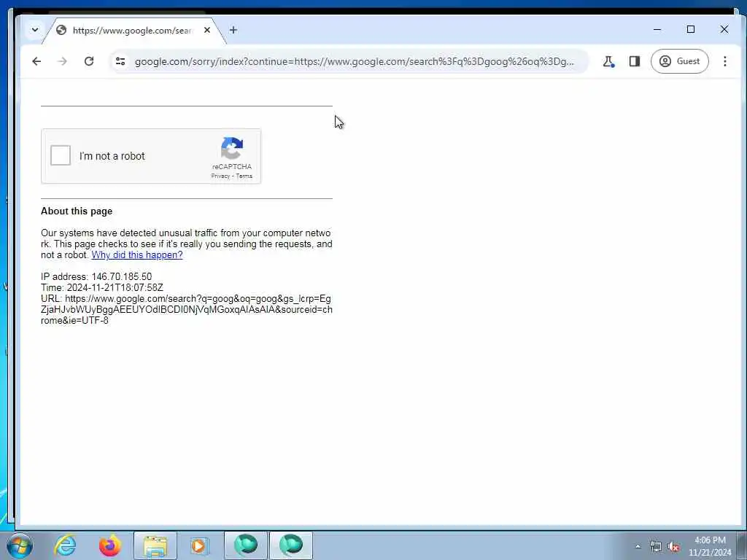Launch Firefox from taskbar
The height and width of the screenshot is (560, 747).
[110, 545]
